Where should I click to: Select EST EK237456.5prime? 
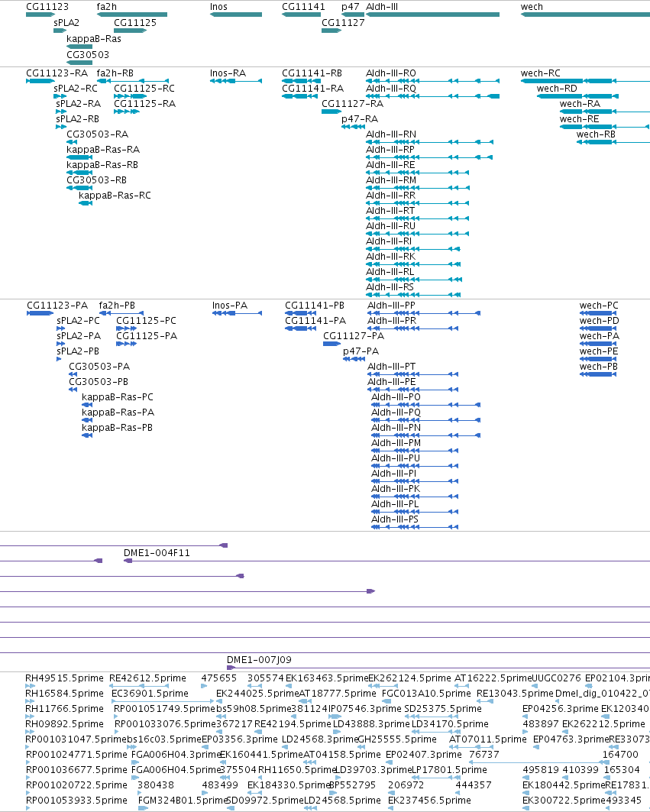392,808
